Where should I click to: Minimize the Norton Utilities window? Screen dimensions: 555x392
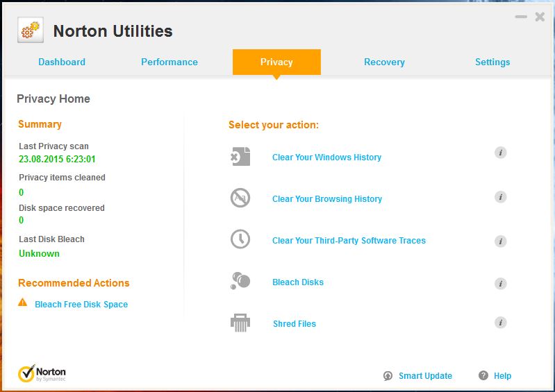(521, 17)
